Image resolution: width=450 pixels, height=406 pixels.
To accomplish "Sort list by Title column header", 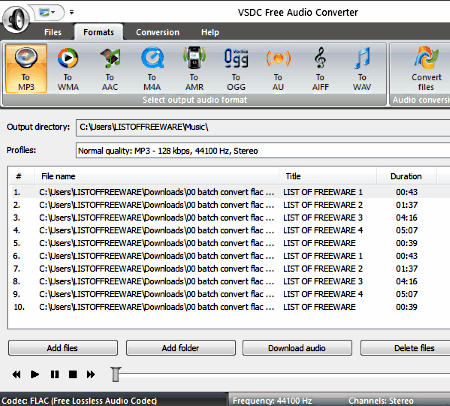I will tap(328, 176).
